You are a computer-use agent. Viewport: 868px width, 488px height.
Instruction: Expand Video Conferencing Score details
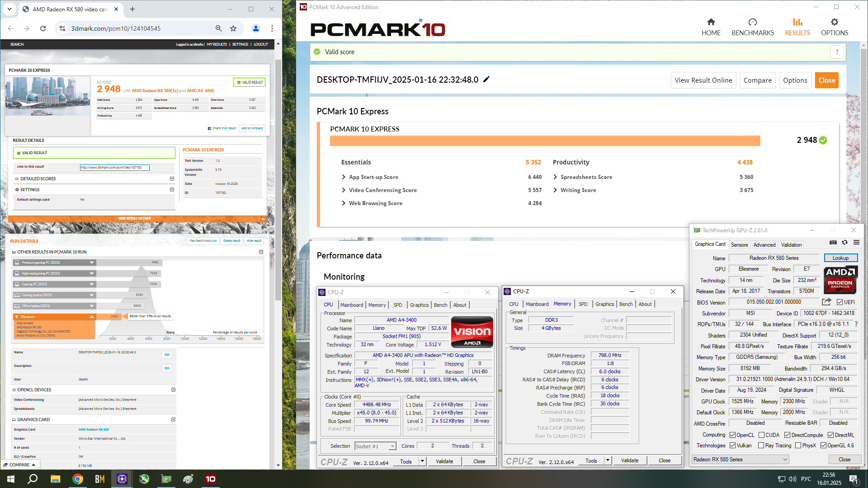click(344, 190)
